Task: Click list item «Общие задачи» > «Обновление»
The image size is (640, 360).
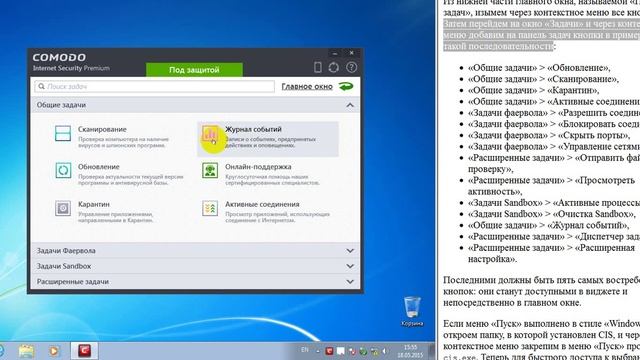Action: click(539, 68)
